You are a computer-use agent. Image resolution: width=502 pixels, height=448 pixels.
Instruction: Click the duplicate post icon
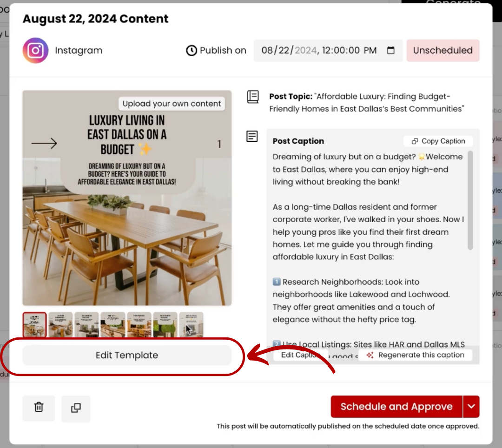[76, 408]
